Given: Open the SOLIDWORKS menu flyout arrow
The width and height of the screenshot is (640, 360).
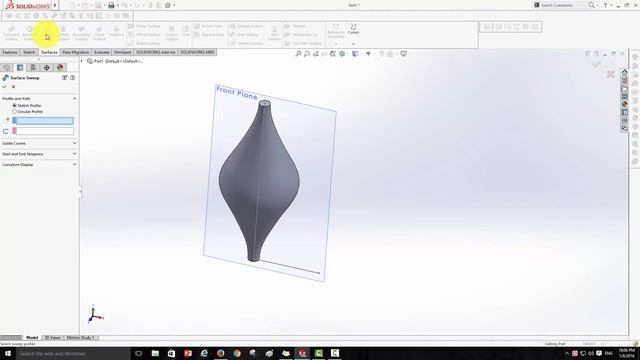Looking at the screenshot, I should click(x=55, y=5).
